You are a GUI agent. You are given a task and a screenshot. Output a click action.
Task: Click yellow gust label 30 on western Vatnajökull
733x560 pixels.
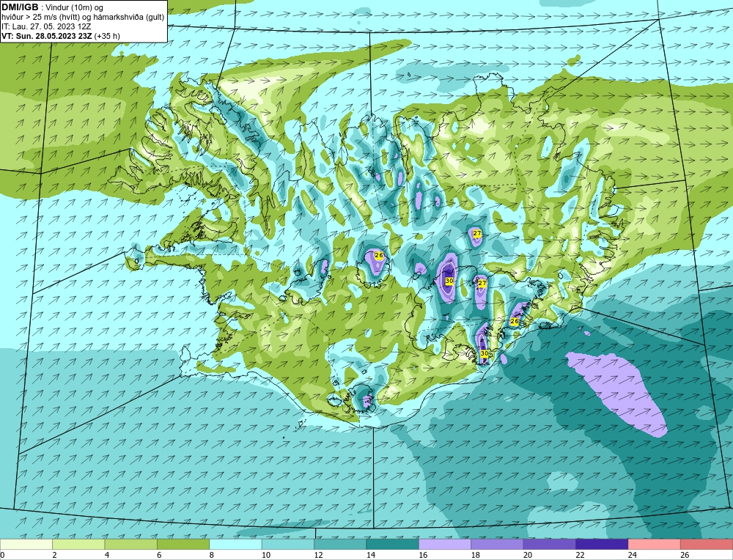(449, 281)
